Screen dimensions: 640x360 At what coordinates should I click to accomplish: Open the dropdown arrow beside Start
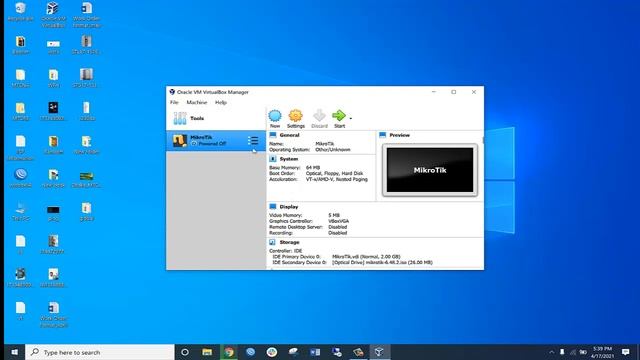tap(351, 118)
